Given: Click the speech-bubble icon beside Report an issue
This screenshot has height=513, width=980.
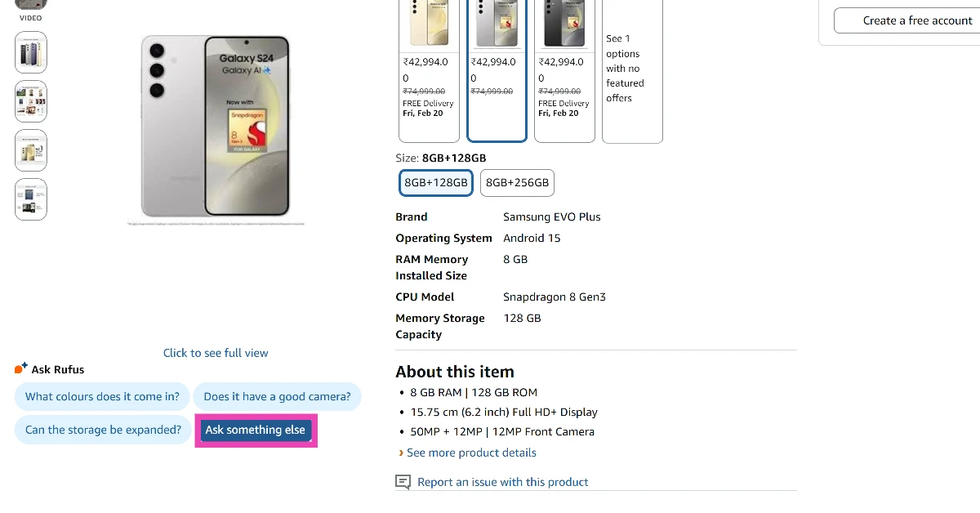Looking at the screenshot, I should point(402,482).
